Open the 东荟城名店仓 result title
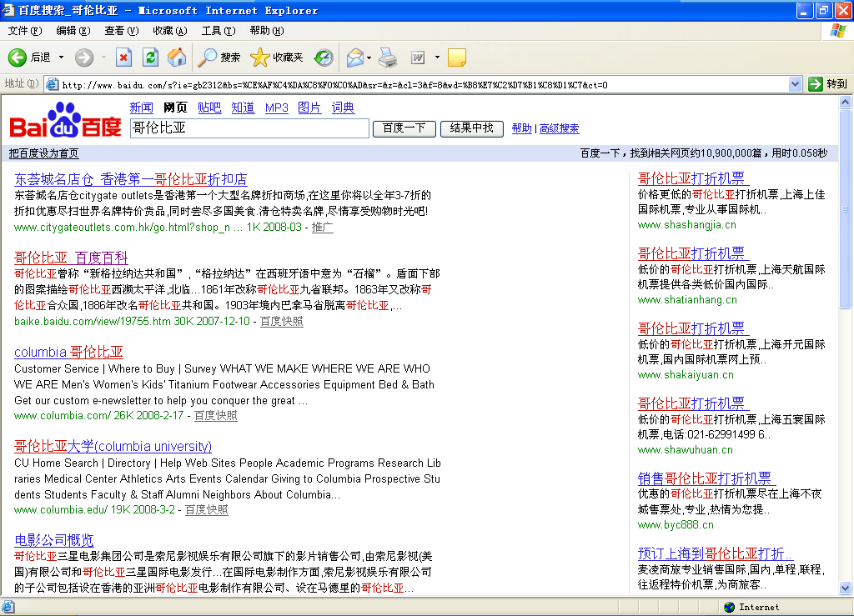854x616 pixels. [x=131, y=179]
